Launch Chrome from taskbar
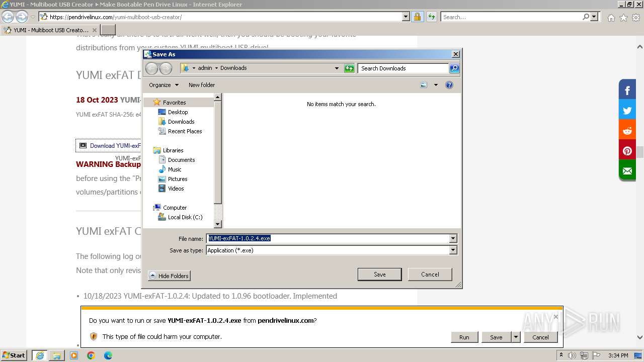The height and width of the screenshot is (362, 644). [91, 355]
